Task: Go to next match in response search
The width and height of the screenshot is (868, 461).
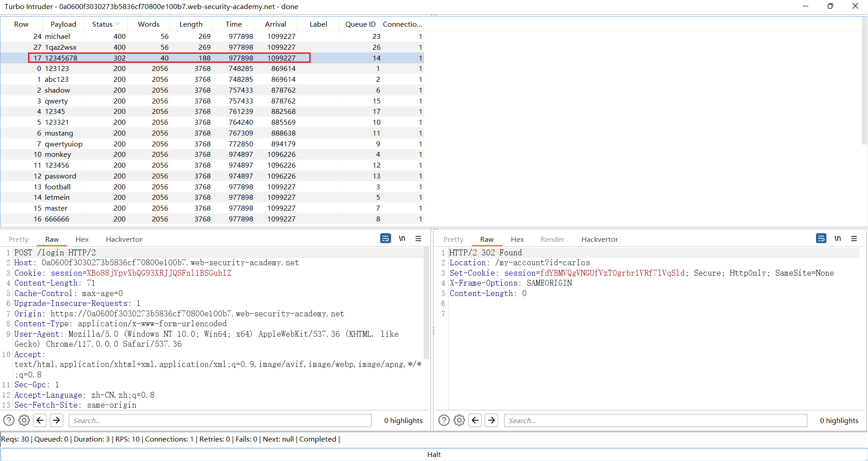Action: 491,420
